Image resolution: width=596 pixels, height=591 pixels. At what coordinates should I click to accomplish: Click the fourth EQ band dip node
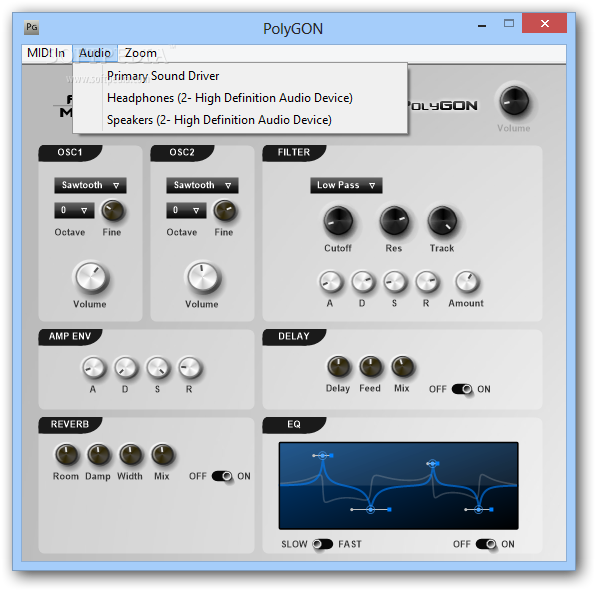click(x=479, y=509)
